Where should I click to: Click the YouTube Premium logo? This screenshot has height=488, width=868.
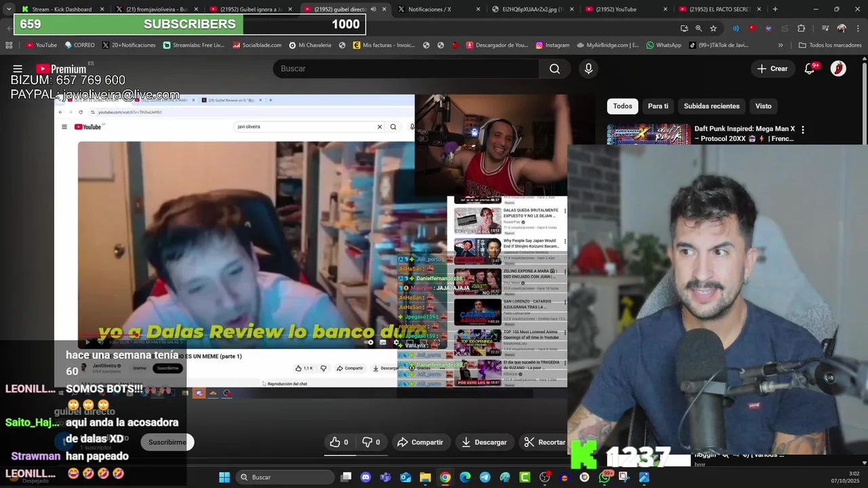coord(61,68)
